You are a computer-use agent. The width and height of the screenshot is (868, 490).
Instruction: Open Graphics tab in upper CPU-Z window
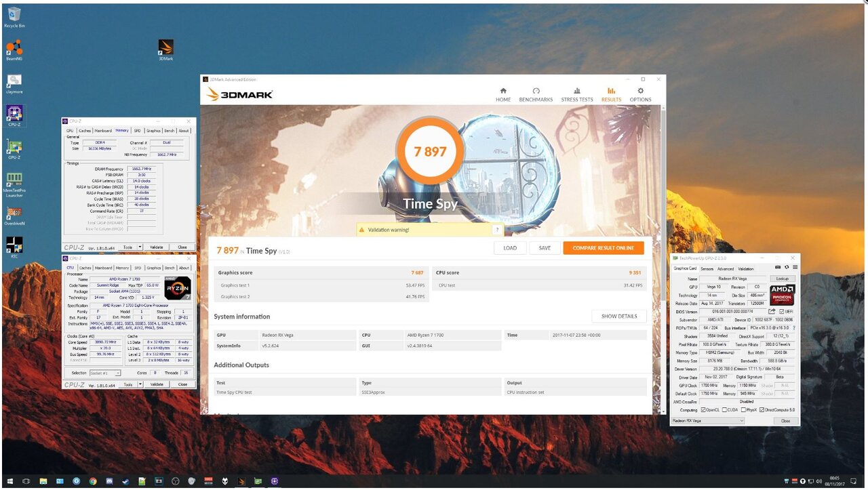click(x=154, y=131)
